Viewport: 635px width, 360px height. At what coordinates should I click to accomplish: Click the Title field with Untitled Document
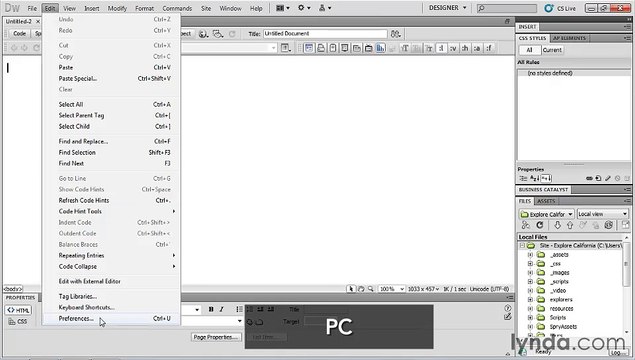click(x=325, y=34)
